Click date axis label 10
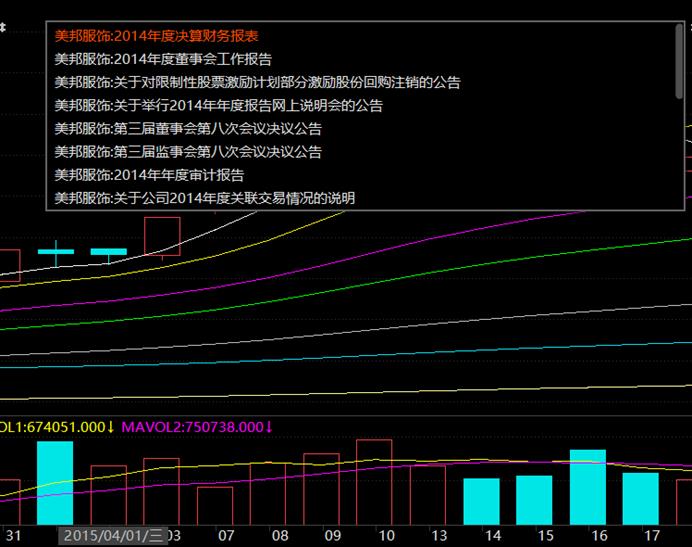692x547 pixels. pyautogui.click(x=386, y=536)
